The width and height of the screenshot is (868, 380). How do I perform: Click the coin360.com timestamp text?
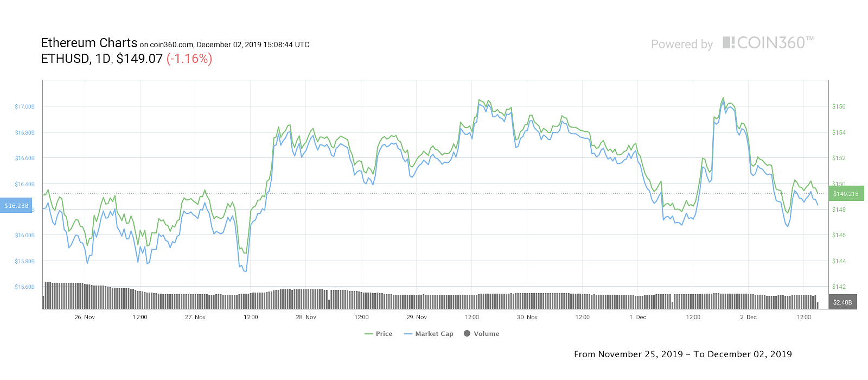(x=225, y=45)
